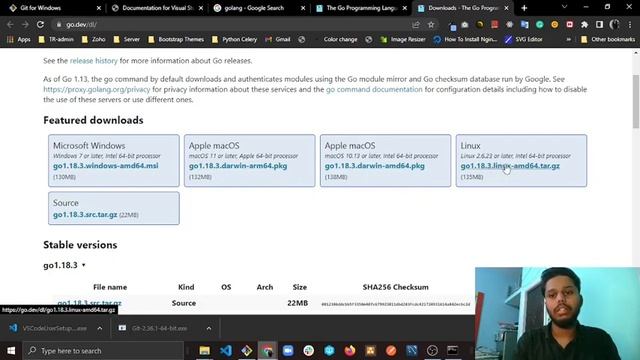
Task: Open Chrome three-dot menu
Action: 630,24
